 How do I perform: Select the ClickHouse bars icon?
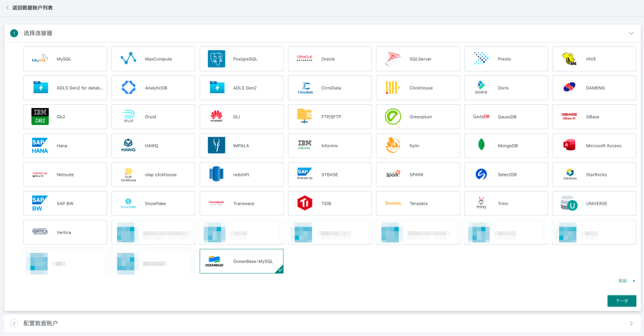(393, 88)
